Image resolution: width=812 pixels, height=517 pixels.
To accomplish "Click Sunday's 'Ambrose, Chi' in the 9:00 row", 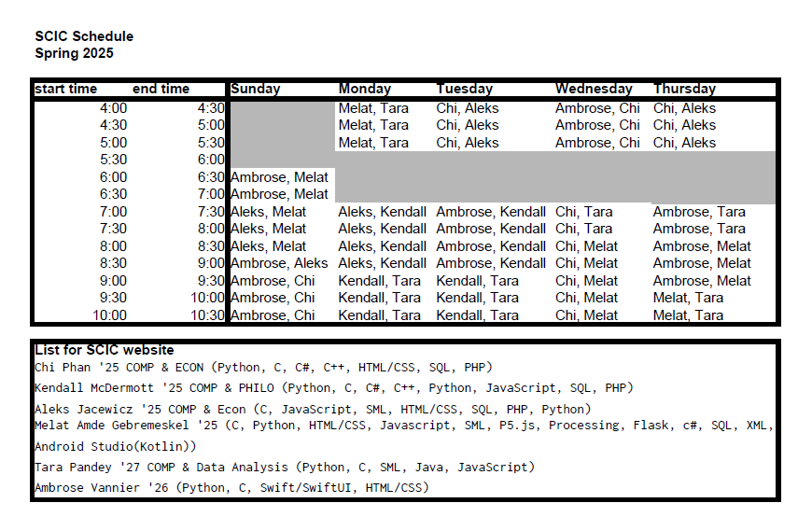I will 273,281.
